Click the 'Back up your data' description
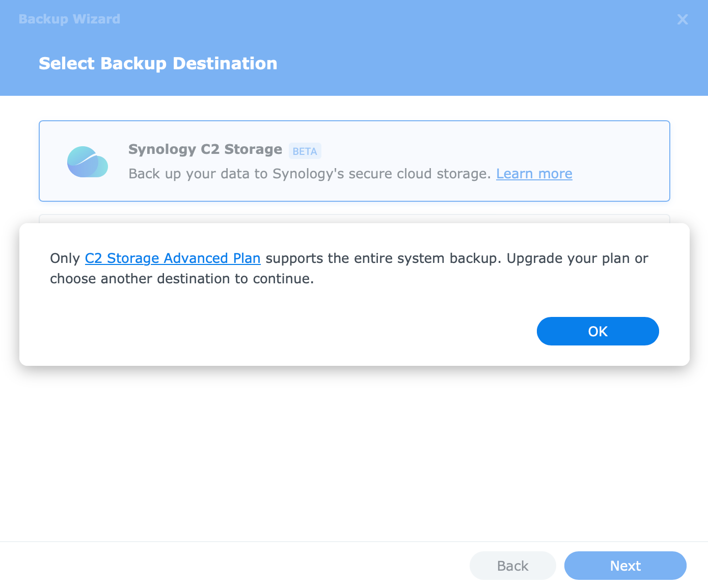Viewport: 708px width, 588px height. click(310, 174)
